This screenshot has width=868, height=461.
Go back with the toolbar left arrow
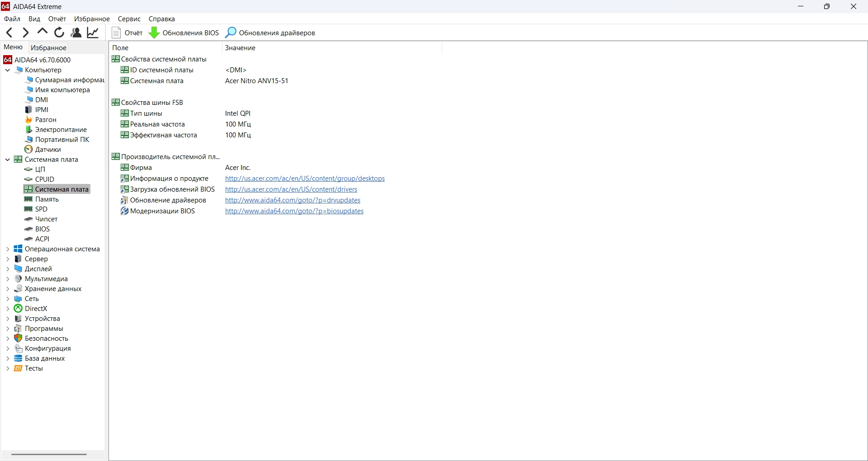coord(9,33)
